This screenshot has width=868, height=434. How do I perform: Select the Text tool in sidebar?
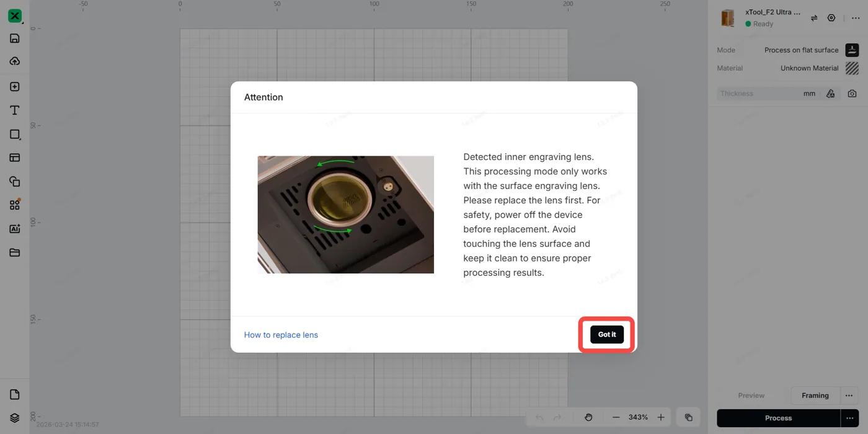(x=15, y=110)
